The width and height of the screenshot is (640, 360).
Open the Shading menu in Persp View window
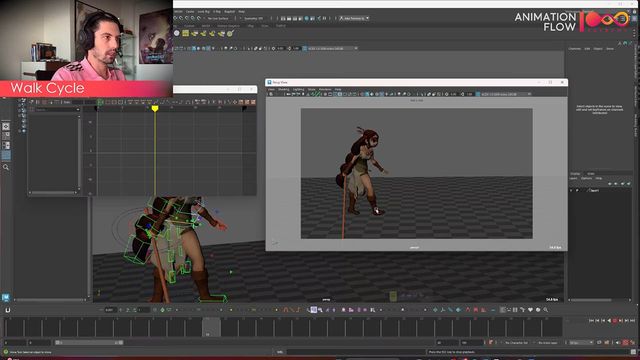pos(283,89)
